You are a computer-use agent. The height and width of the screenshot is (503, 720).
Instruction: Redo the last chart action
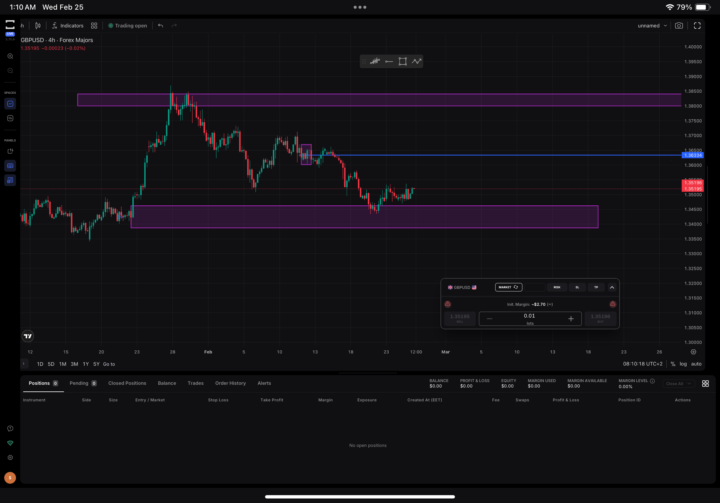click(x=174, y=26)
